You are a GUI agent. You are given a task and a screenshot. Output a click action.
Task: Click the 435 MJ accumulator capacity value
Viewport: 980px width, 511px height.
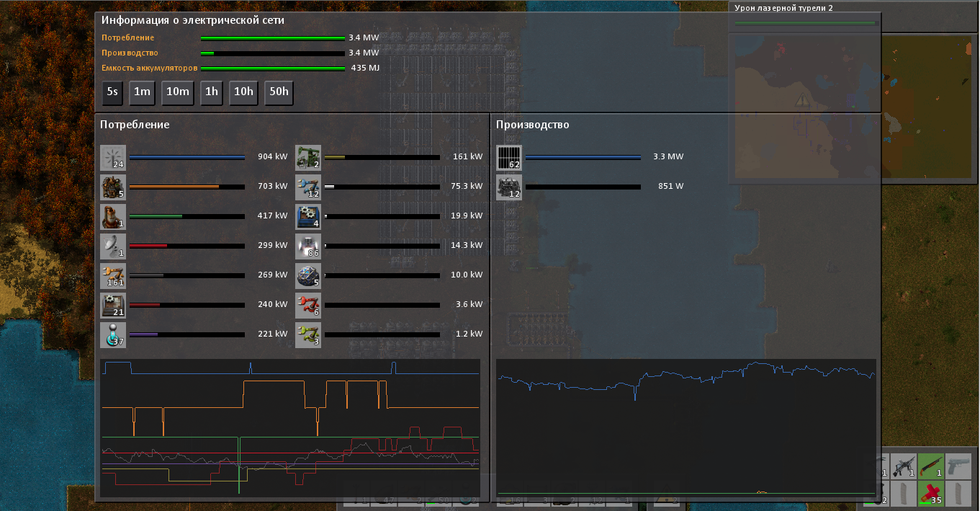point(365,68)
